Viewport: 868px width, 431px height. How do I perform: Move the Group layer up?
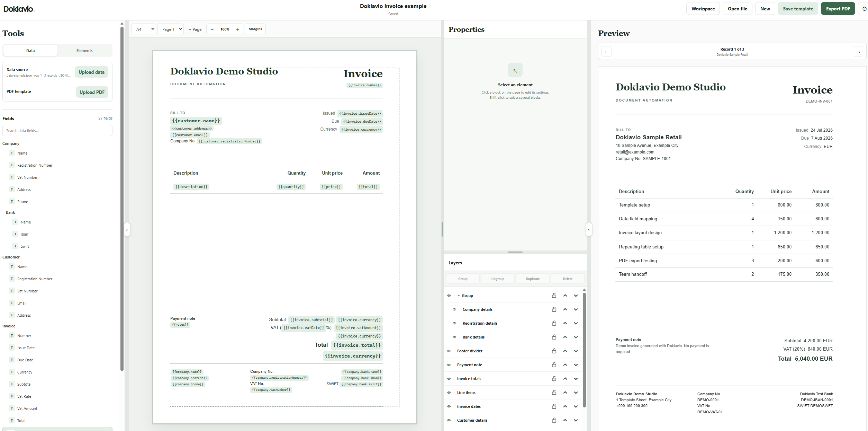(565, 296)
